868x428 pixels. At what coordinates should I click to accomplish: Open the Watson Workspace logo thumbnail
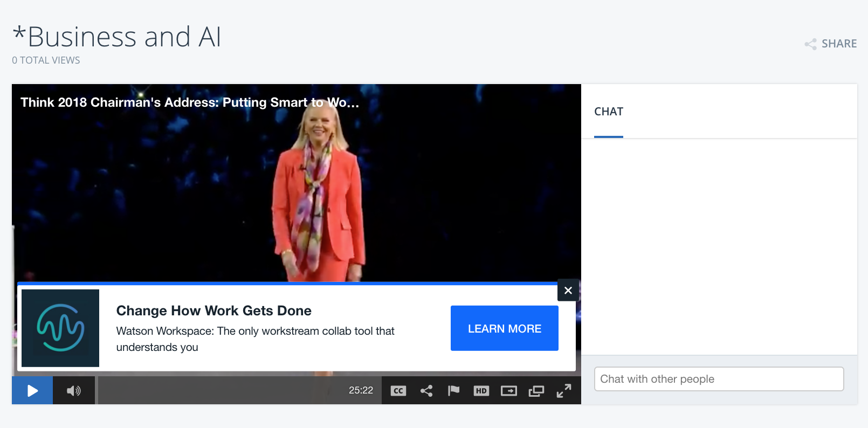[60, 328]
